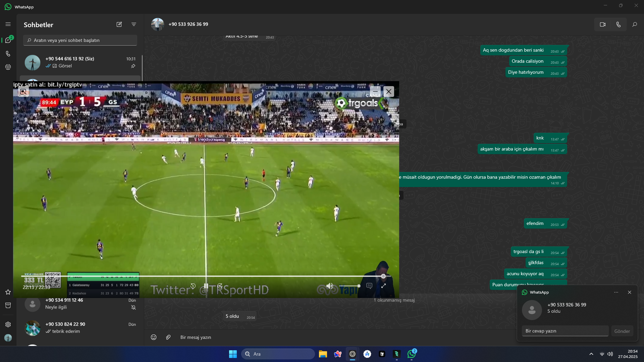Open Starred messages in sidebar

(8, 292)
